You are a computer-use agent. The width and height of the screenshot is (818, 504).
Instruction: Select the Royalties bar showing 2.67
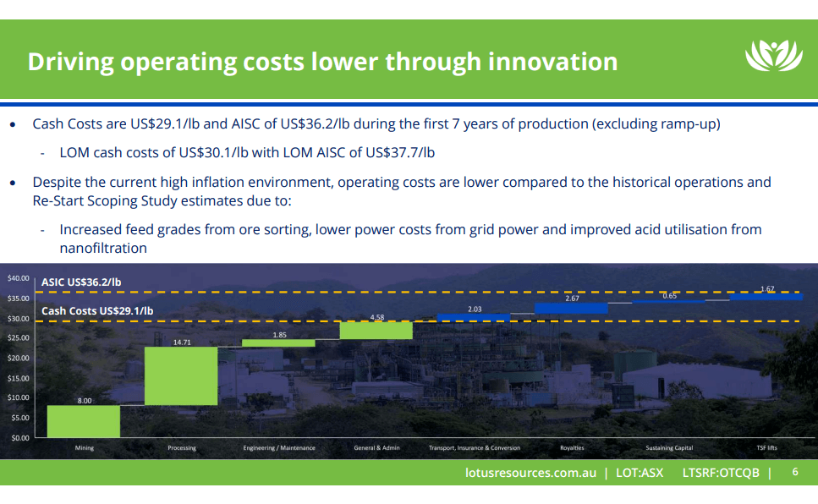[570, 307]
